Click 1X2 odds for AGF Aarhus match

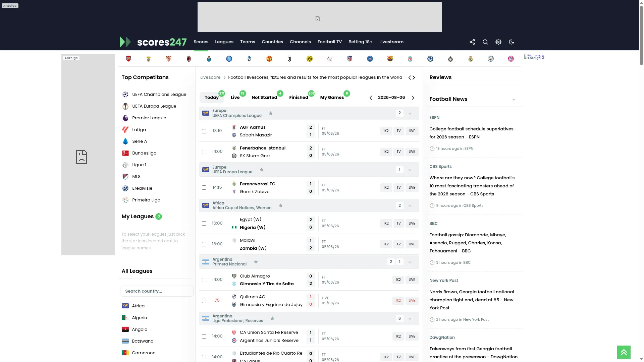pyautogui.click(x=386, y=131)
